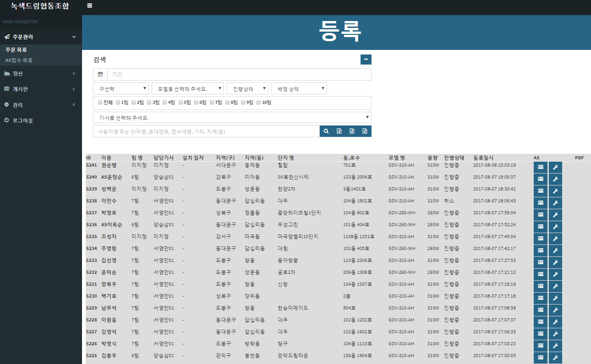This screenshot has width=591, height=364.
Task: Click the 진행상태 column header
Action: 454,158
